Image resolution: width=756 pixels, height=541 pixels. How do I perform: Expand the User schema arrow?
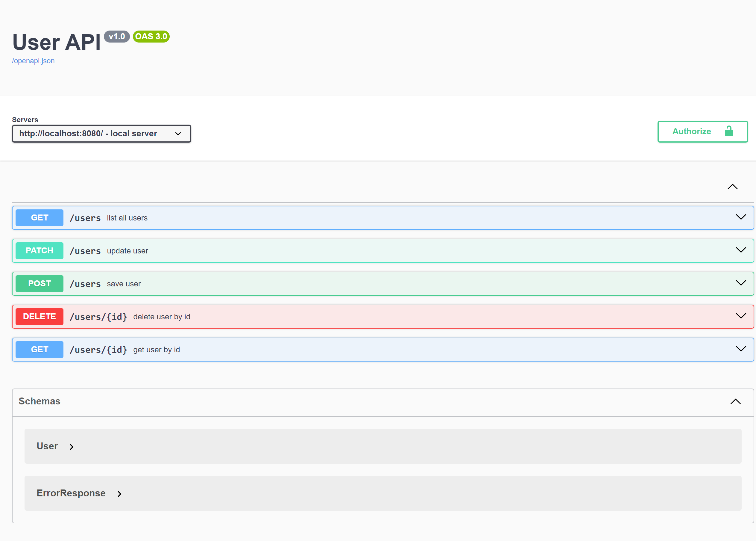[72, 447]
